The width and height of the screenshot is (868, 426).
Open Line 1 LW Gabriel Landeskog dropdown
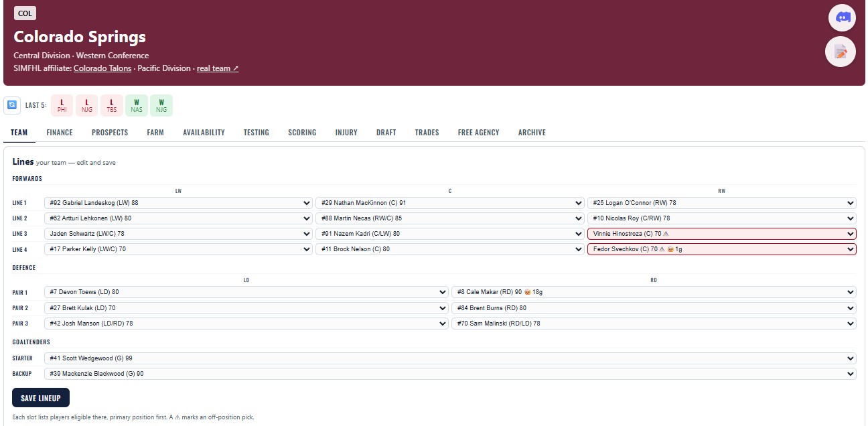178,203
